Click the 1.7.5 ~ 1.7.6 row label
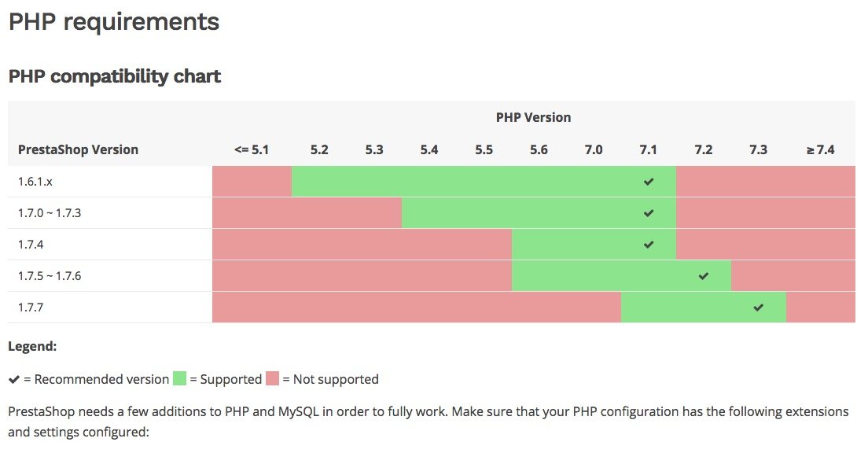Image resolution: width=868 pixels, height=453 pixels. [50, 276]
